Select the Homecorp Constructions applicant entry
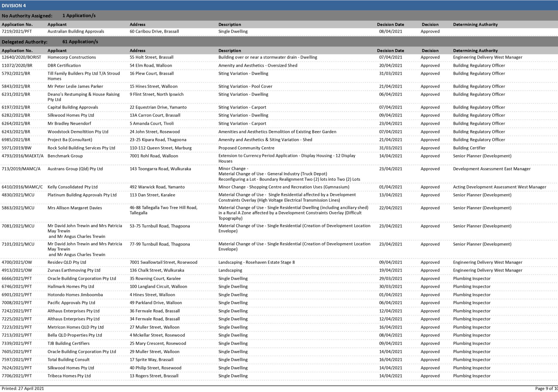Screen dimensions: 558x392 pyautogui.click(x=72, y=57)
